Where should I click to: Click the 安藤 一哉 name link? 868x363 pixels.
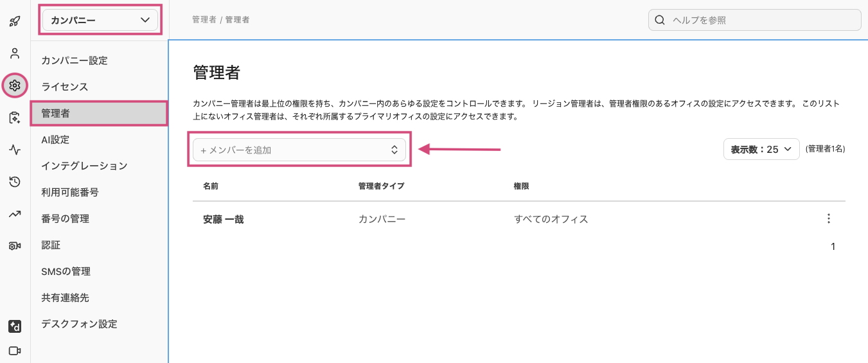[223, 220]
